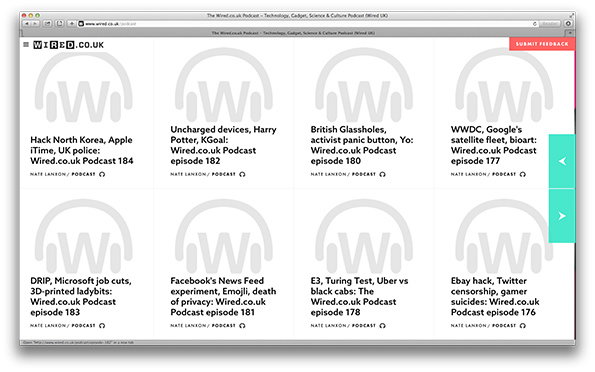Viewport: 595px width, 372px height.
Task: Click Nate Lanxon byline under episode 182
Action: click(188, 174)
